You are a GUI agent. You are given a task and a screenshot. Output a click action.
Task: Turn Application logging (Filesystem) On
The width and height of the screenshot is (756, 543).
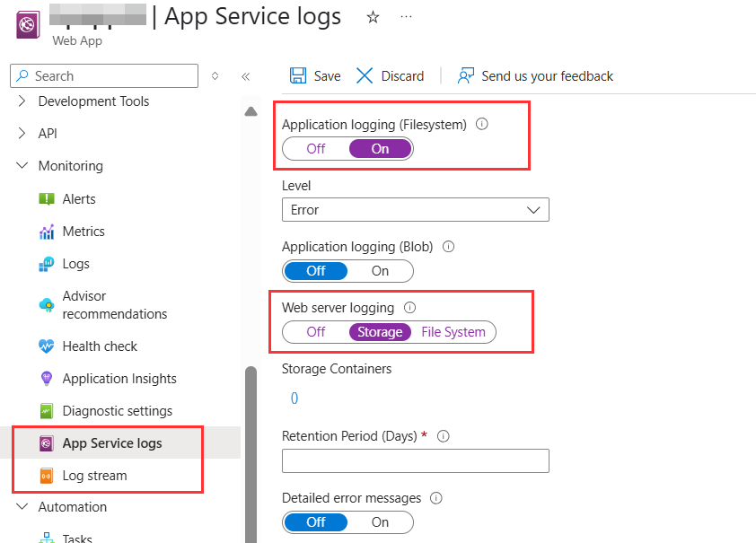tap(381, 148)
